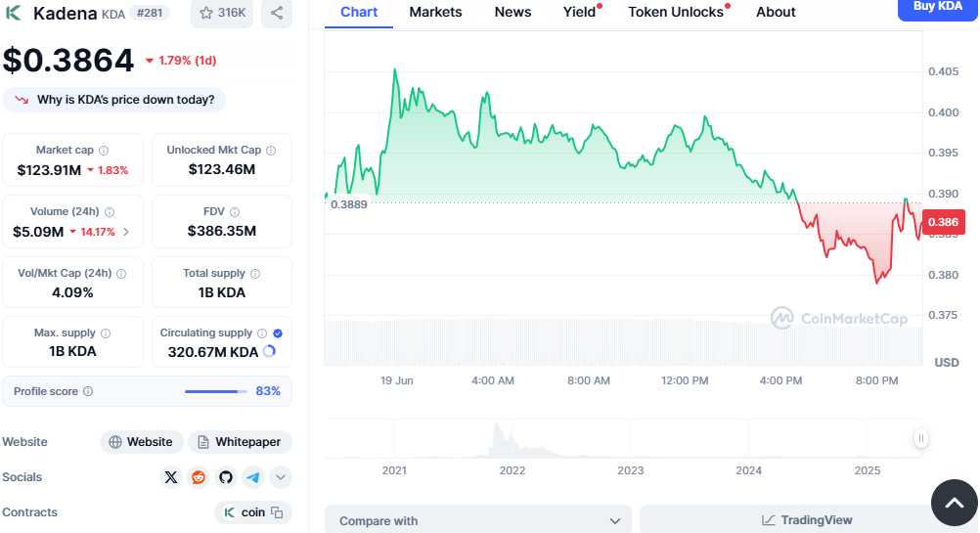Open the About tab

[x=776, y=13]
